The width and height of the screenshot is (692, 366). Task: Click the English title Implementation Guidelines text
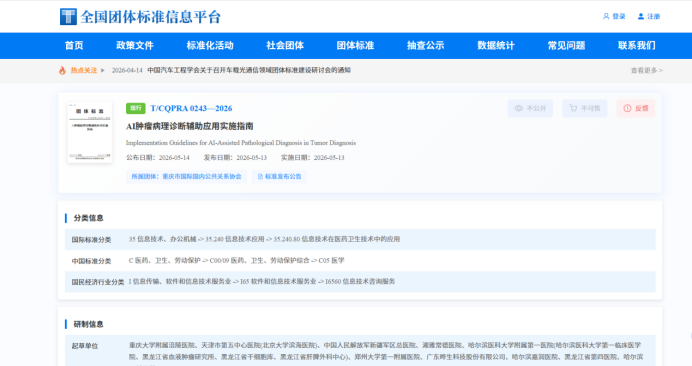click(x=241, y=143)
